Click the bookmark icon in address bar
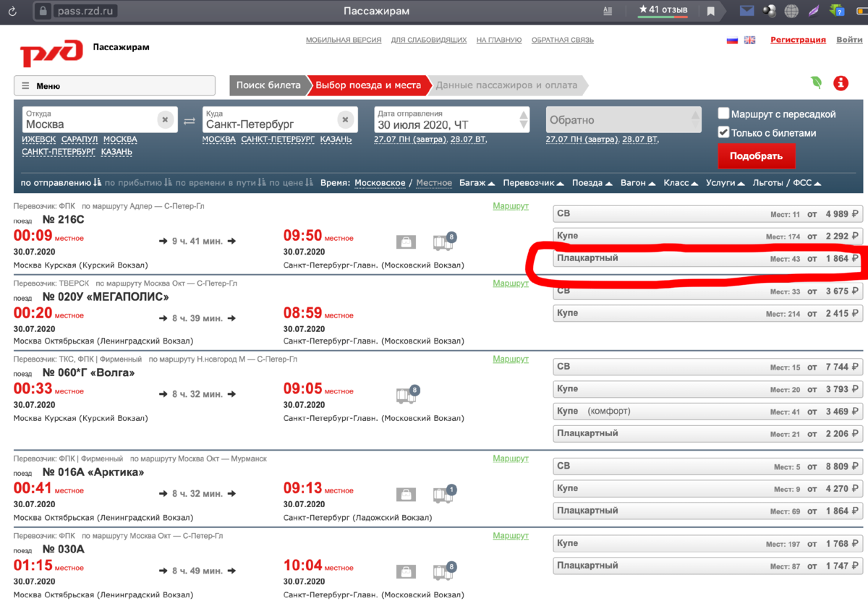Screen dimensions: 868x601 tap(711, 11)
